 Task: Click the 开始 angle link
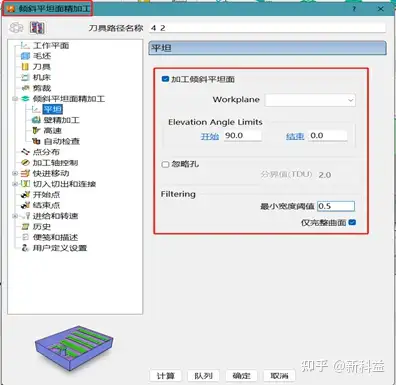point(210,136)
